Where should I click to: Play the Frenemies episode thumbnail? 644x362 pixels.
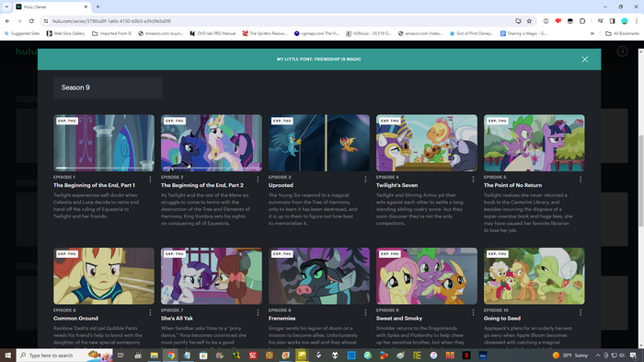[x=319, y=276]
